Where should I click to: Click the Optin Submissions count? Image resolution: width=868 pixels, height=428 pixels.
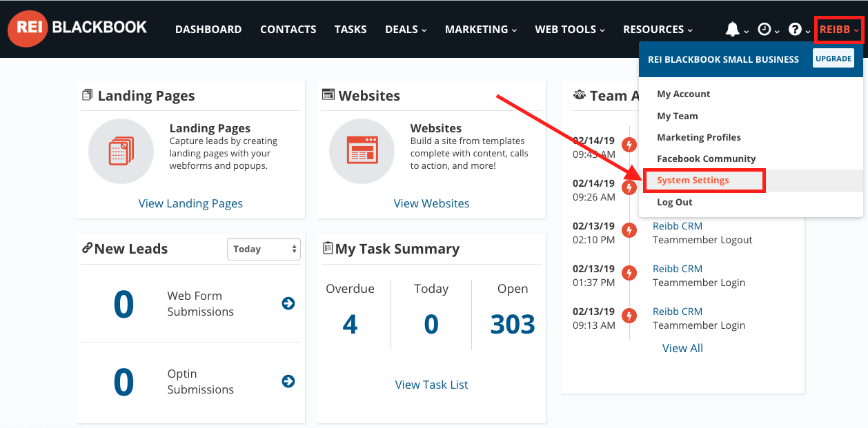click(x=124, y=382)
